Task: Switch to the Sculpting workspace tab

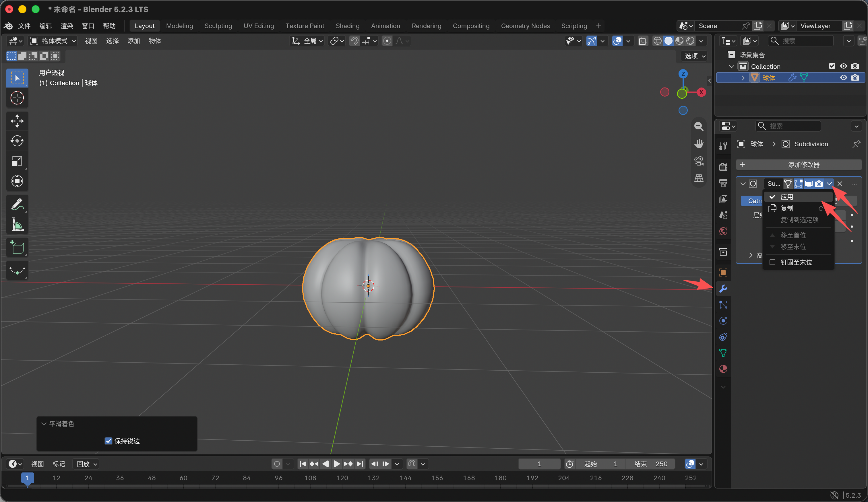Action: (x=218, y=26)
